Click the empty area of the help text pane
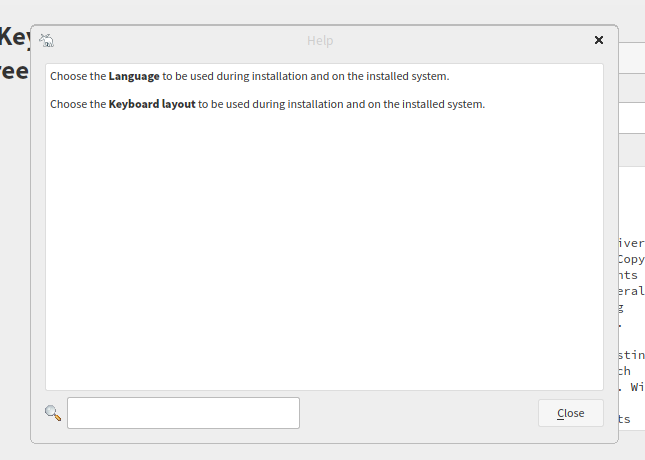Viewport: 645px width, 460px height. pos(324,250)
